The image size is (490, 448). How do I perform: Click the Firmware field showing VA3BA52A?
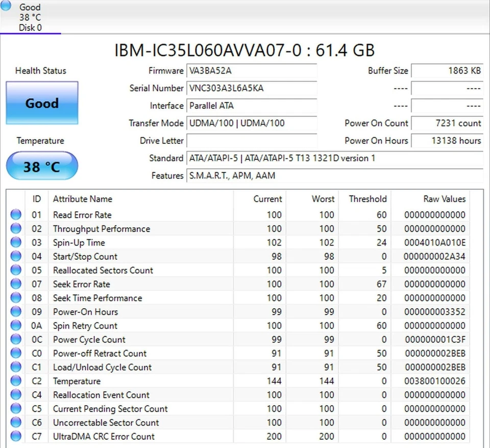pos(252,70)
